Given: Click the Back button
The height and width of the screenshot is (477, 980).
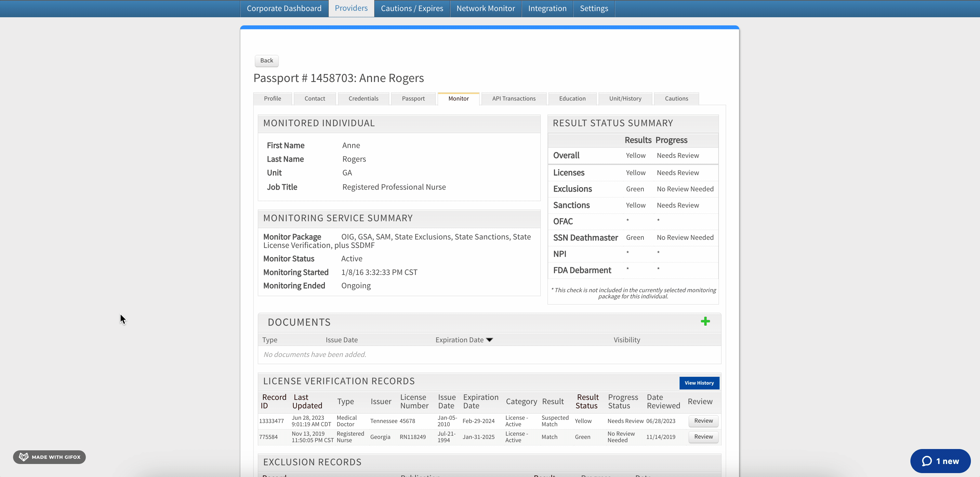Looking at the screenshot, I should coord(266,61).
